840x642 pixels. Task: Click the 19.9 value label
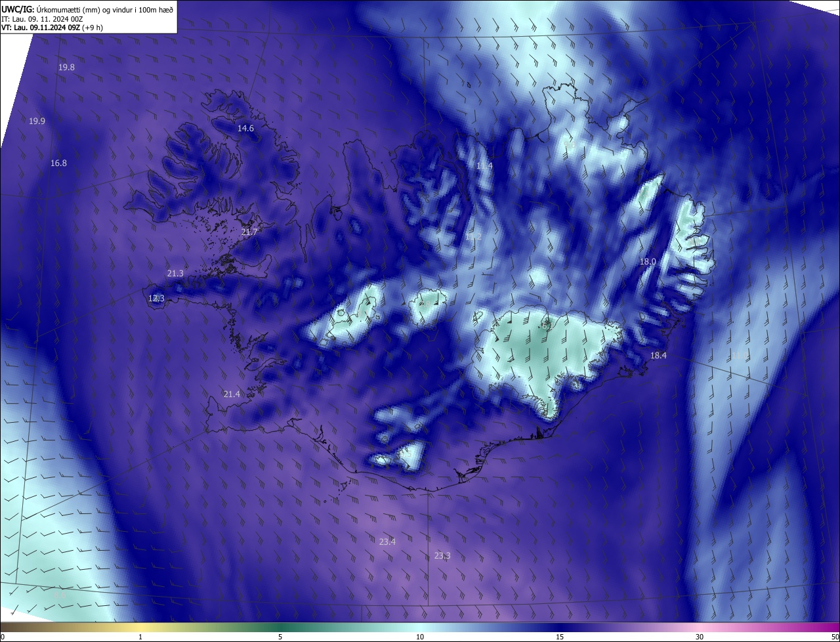[37, 121]
